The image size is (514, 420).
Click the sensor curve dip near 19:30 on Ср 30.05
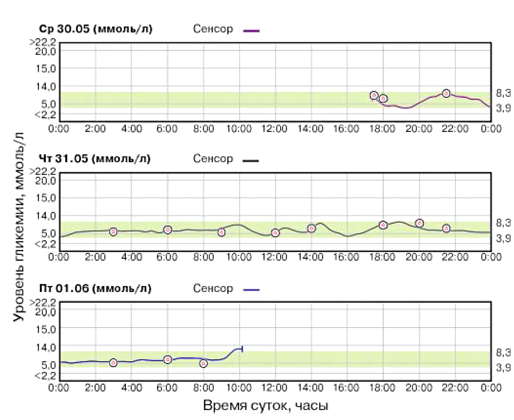pyautogui.click(x=406, y=108)
